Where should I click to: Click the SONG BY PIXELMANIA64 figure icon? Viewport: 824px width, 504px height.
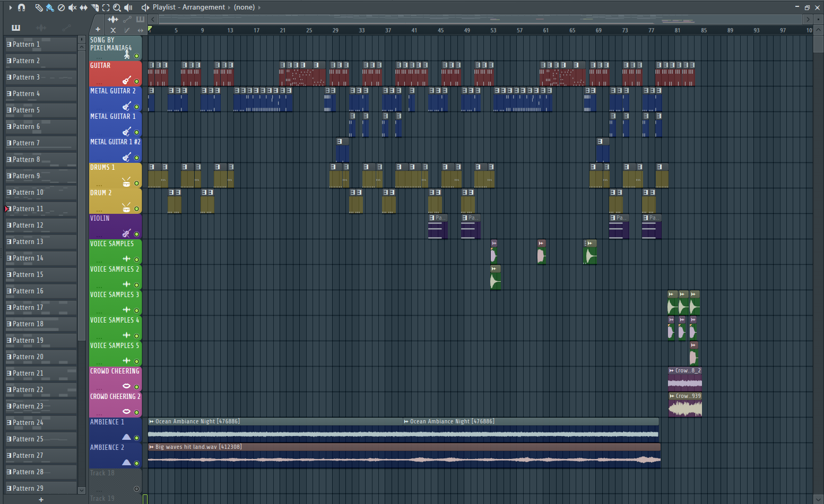[x=127, y=55]
